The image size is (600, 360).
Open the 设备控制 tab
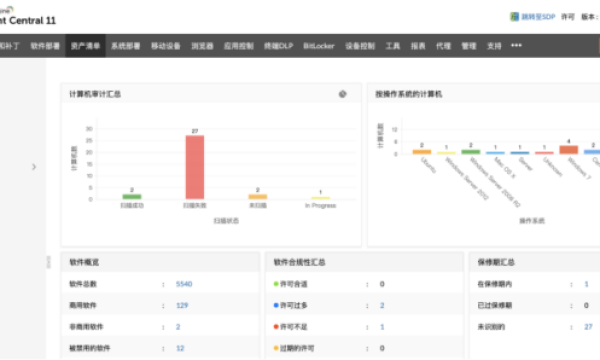pyautogui.click(x=360, y=46)
